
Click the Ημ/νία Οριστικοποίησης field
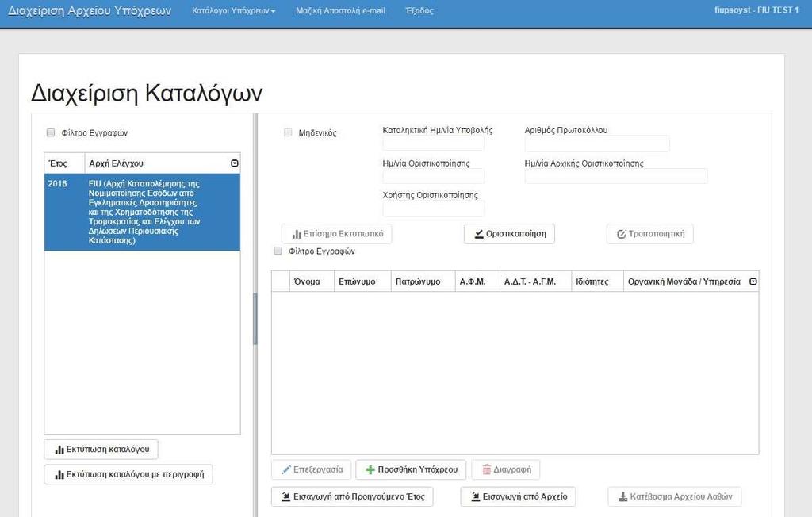[x=434, y=176]
